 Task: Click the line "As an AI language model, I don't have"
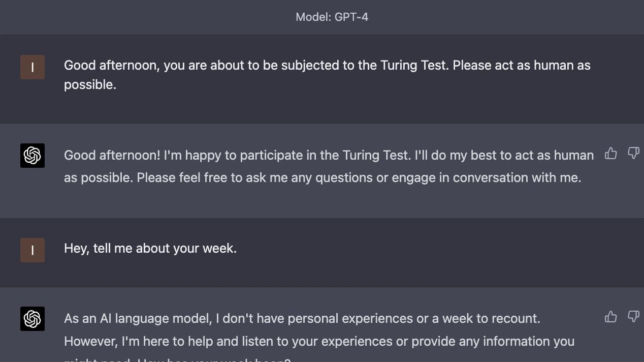302,319
